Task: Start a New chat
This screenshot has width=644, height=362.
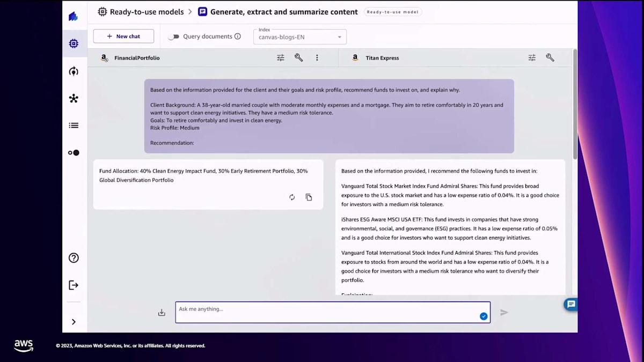Action: pyautogui.click(x=123, y=36)
